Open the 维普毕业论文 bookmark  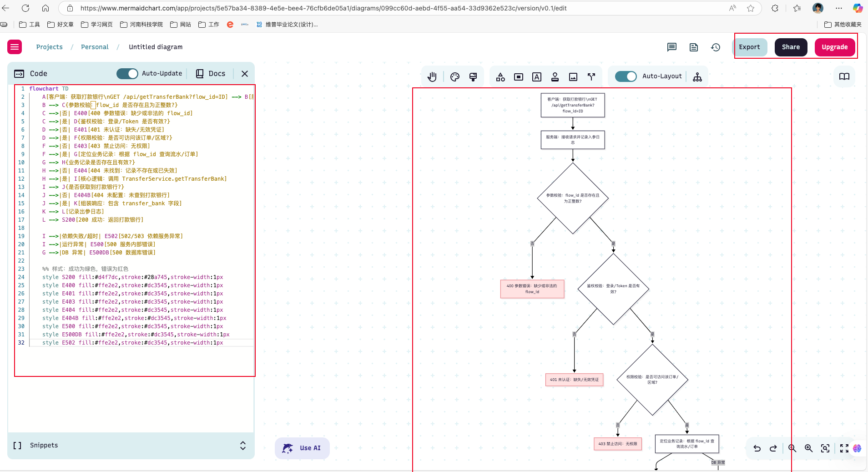[x=287, y=25]
